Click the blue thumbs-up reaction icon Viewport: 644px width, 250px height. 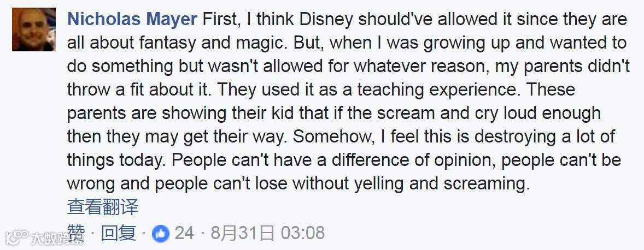pos(161,234)
